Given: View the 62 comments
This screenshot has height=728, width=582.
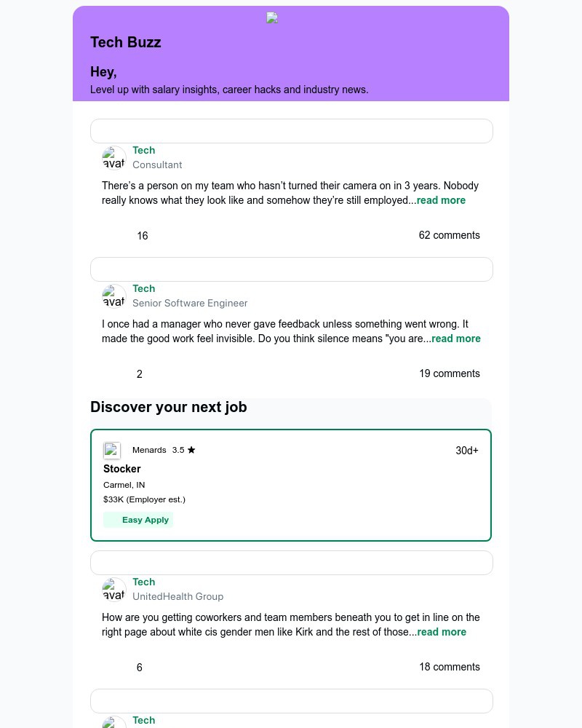Looking at the screenshot, I should click(449, 235).
